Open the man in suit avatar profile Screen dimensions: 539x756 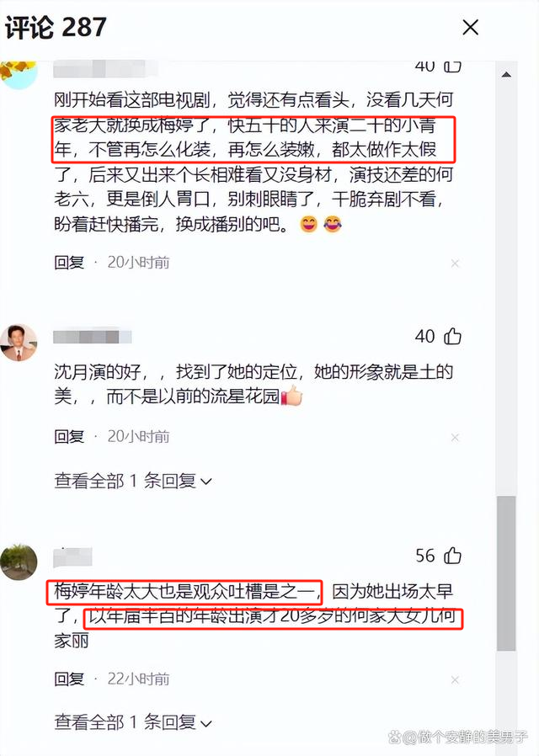pos(19,343)
